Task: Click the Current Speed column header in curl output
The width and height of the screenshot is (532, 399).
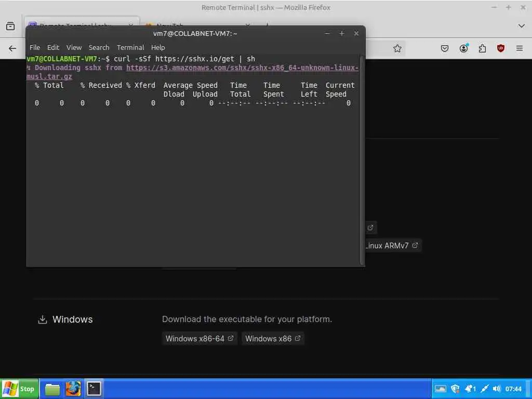Action: tap(340, 89)
